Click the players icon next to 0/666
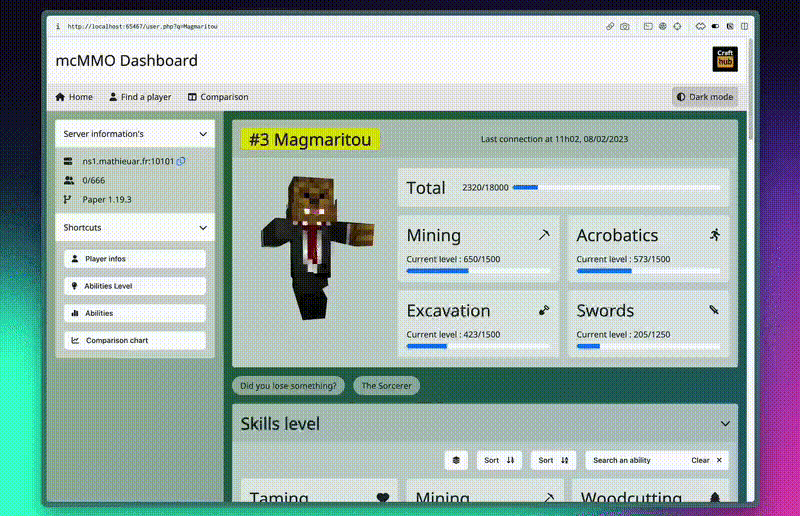The height and width of the screenshot is (516, 800). [69, 180]
